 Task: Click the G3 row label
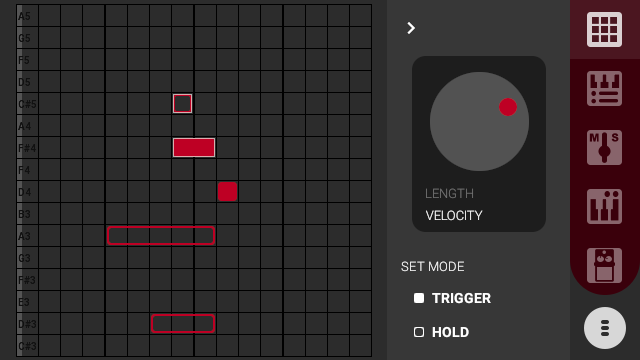[x=24, y=258]
